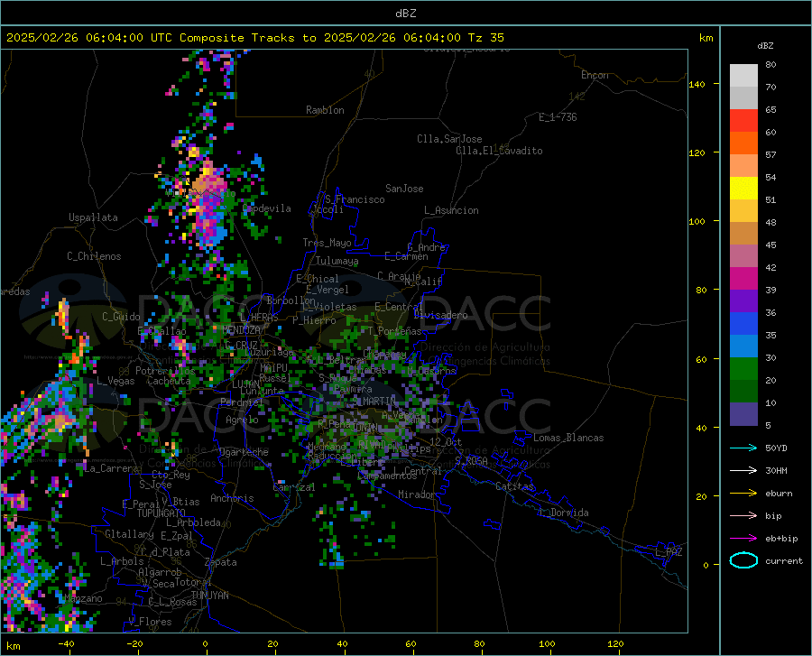Click the 'eb+bip' legend label
The width and height of the screenshot is (812, 656).
[781, 539]
